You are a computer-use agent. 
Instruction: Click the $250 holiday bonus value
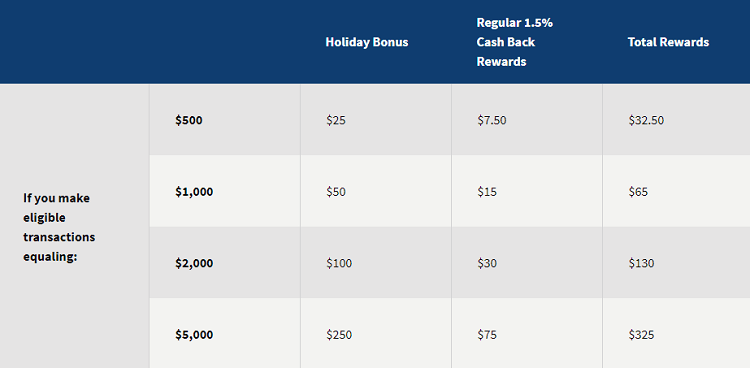pyautogui.click(x=339, y=335)
